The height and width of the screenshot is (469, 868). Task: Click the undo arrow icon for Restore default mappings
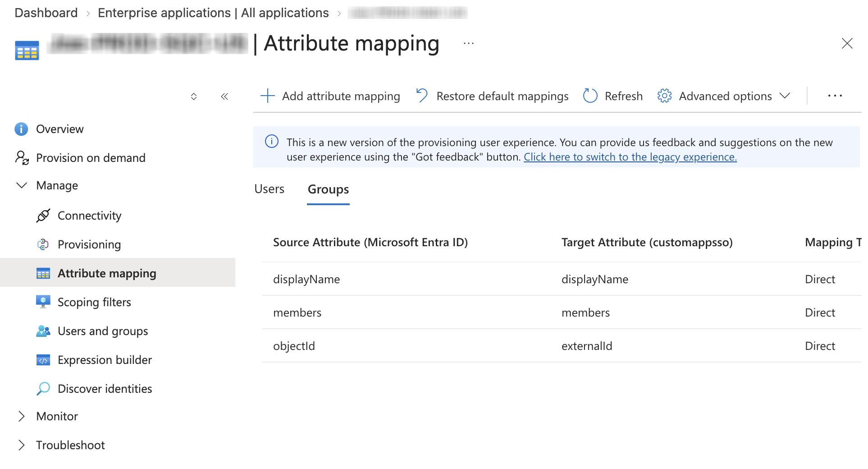pos(421,96)
